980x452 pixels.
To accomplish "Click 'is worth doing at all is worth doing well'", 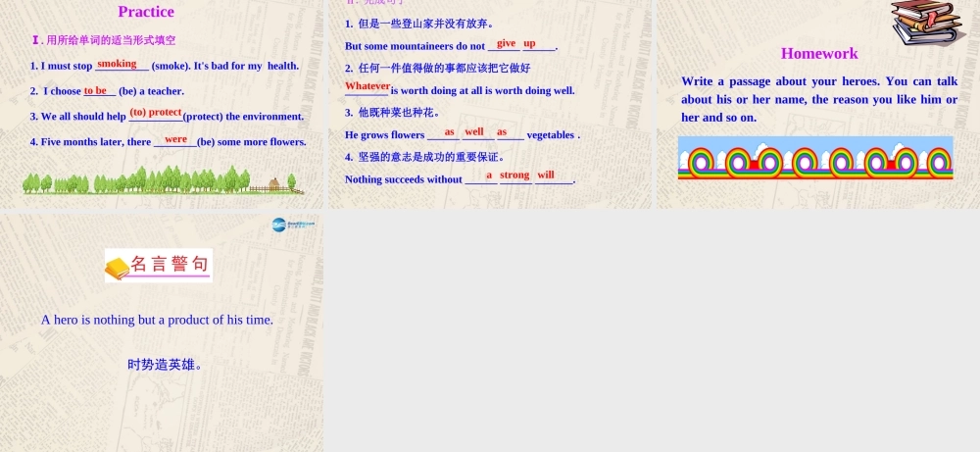I will (x=482, y=90).
